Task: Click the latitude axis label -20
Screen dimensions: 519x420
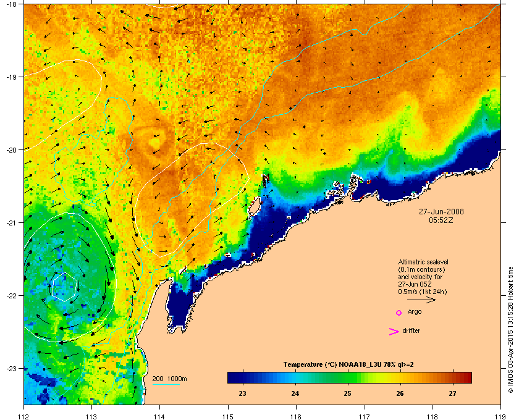Action: (x=12, y=149)
